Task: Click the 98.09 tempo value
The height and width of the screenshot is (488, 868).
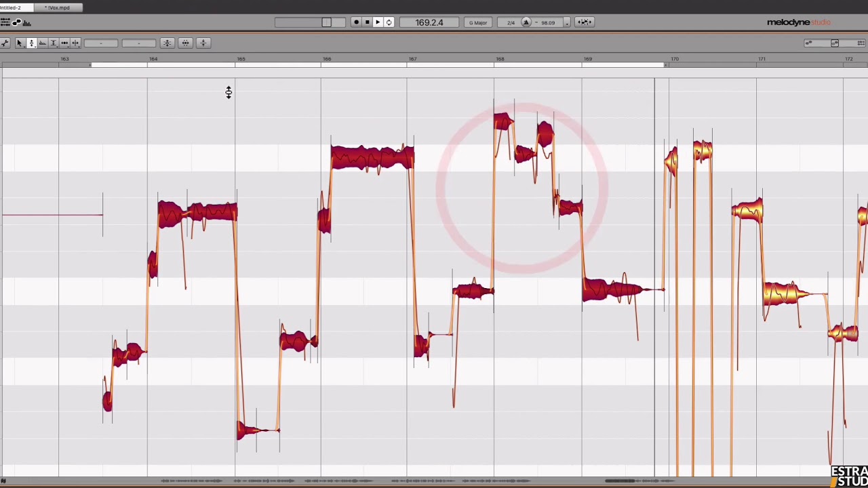Action: 547,22
